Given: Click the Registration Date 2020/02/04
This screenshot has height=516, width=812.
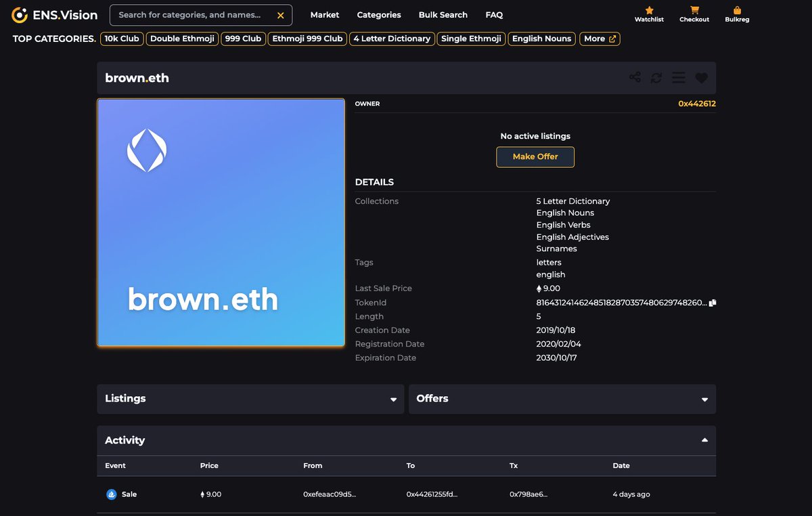Looking at the screenshot, I should [x=558, y=344].
